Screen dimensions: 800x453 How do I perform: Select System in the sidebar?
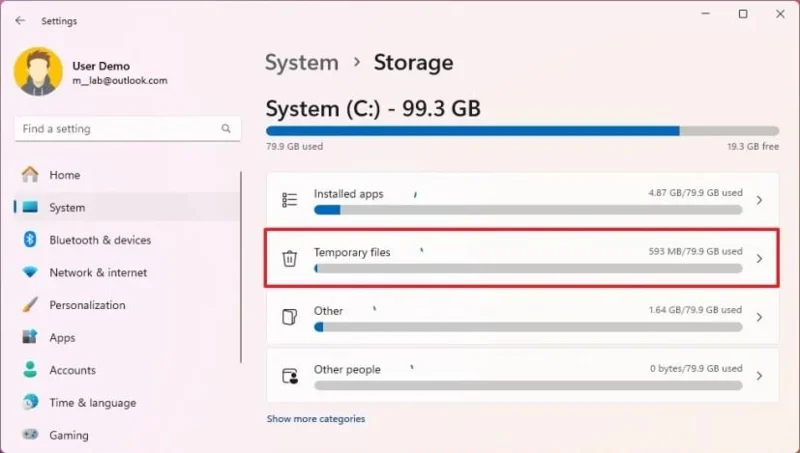click(128, 208)
